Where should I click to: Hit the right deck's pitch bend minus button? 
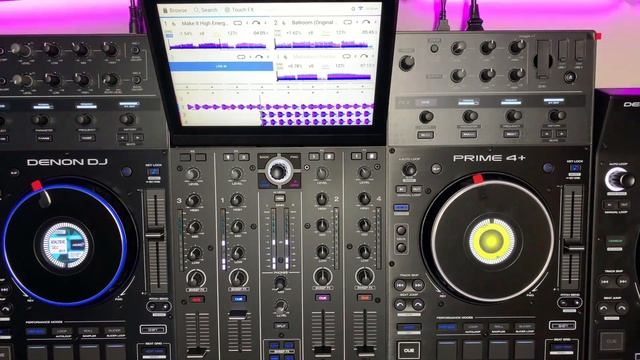tap(564, 303)
